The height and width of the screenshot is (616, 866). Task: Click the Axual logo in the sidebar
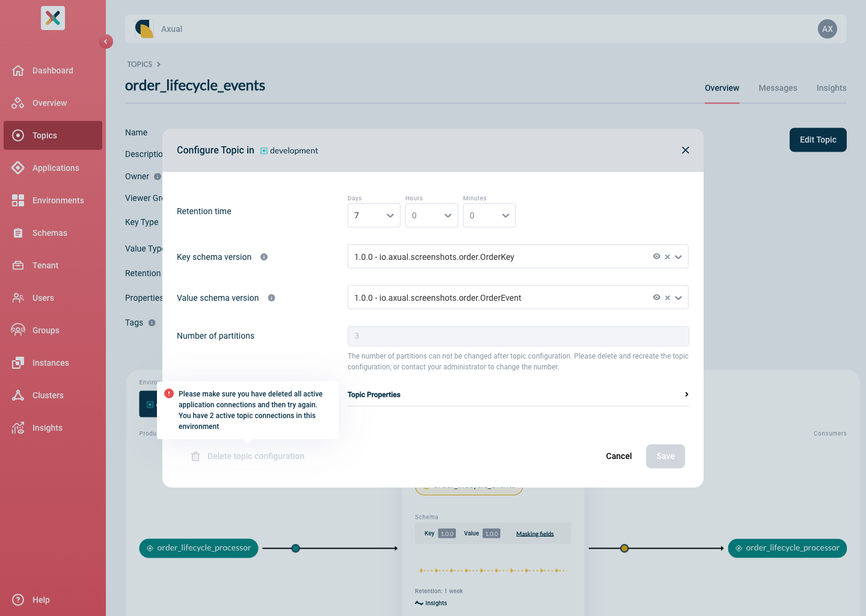pyautogui.click(x=53, y=18)
